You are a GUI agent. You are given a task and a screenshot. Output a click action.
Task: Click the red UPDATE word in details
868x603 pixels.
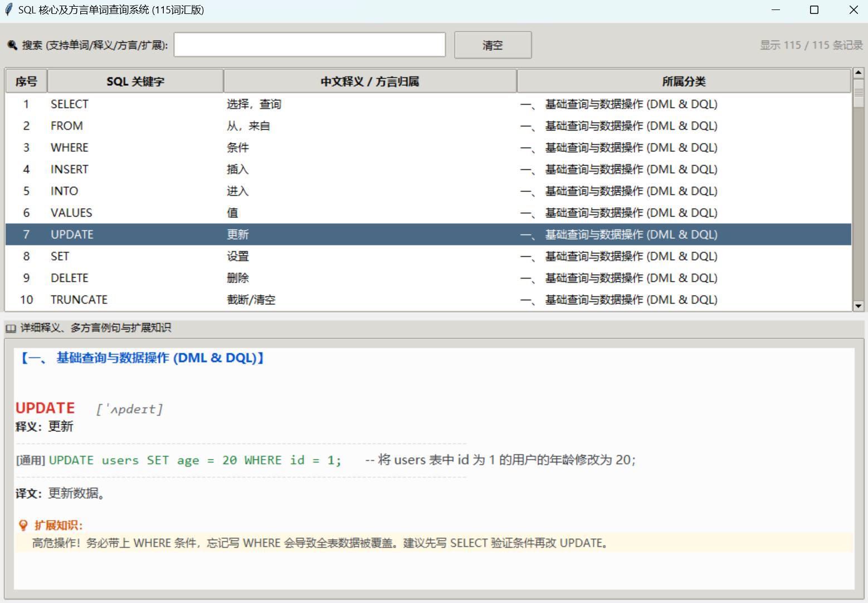point(45,408)
